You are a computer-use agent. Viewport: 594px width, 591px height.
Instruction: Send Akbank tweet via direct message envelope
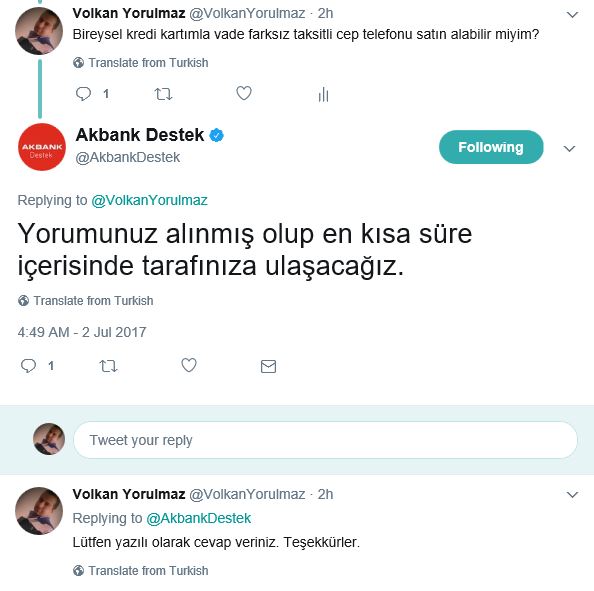point(268,366)
